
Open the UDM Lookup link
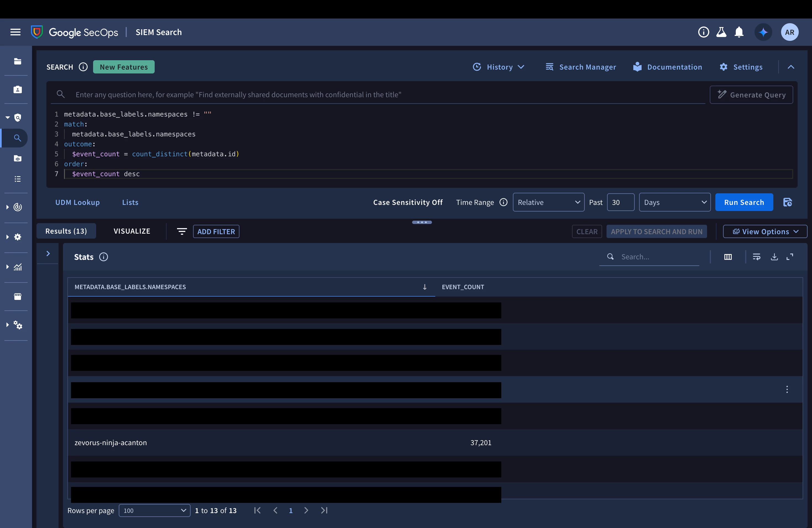point(77,202)
